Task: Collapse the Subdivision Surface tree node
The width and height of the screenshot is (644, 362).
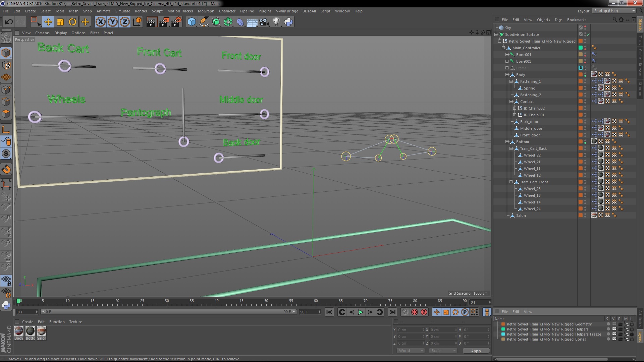Action: tap(496, 35)
